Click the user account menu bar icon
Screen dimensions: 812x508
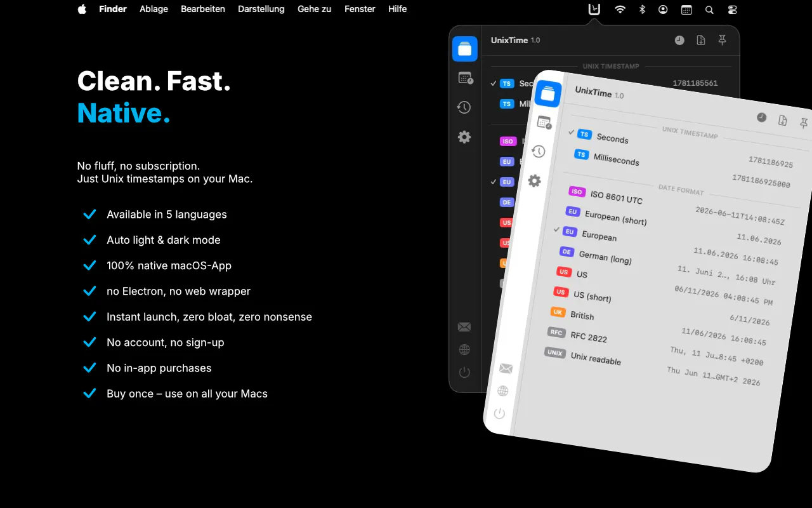click(663, 10)
